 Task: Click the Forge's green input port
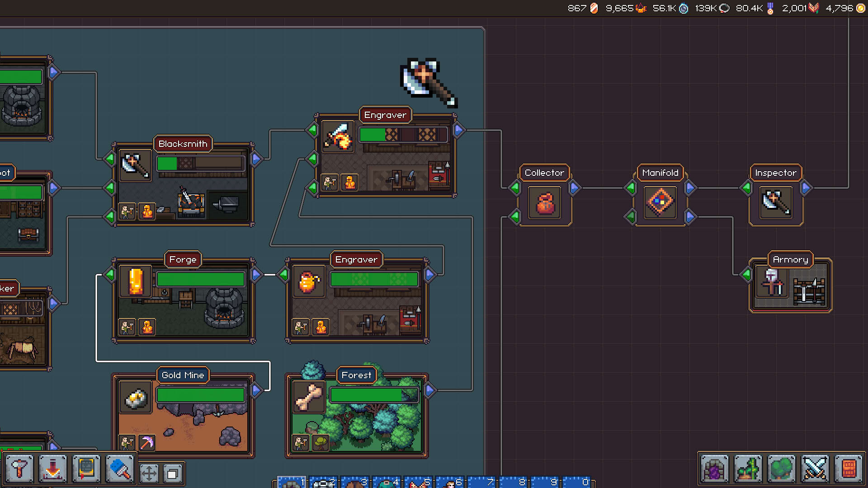[110, 274]
